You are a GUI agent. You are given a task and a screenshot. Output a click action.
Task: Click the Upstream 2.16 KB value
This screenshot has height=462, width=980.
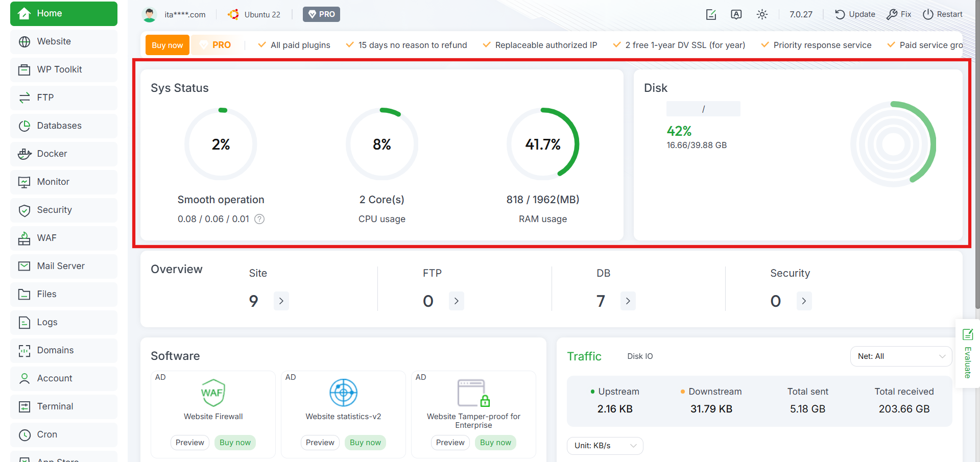click(615, 409)
